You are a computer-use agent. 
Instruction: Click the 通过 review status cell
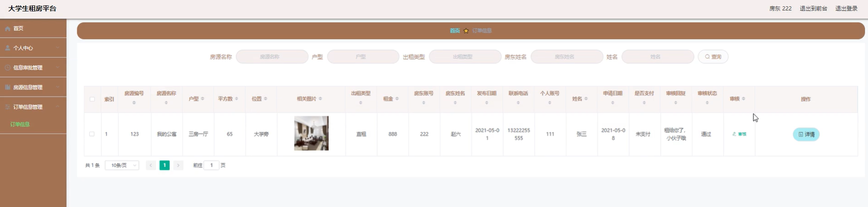pyautogui.click(x=706, y=134)
